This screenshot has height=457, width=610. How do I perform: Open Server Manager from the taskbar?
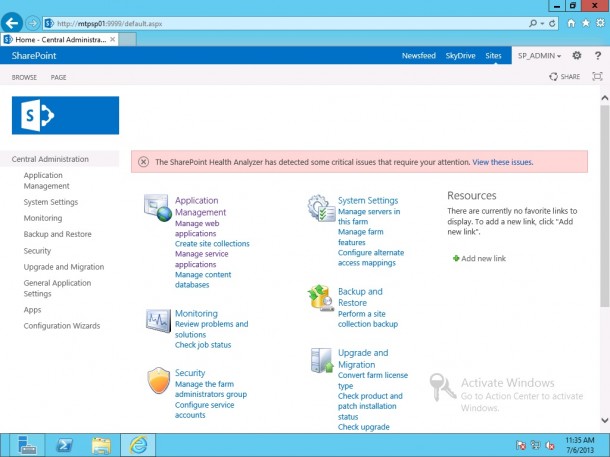(27, 445)
